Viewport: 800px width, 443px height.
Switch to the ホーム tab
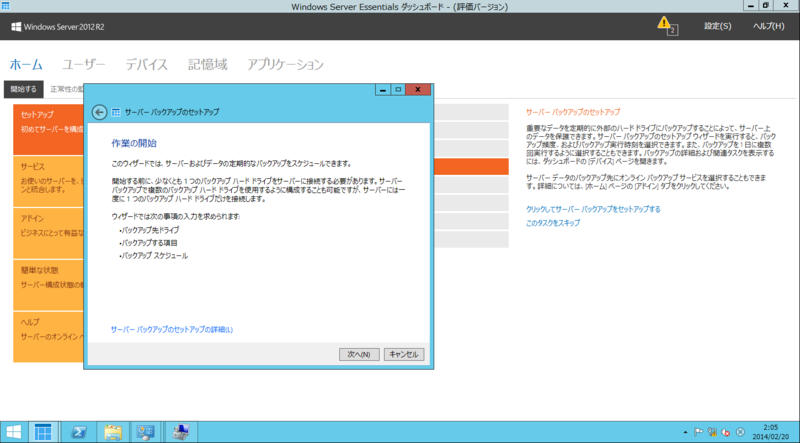click(26, 65)
